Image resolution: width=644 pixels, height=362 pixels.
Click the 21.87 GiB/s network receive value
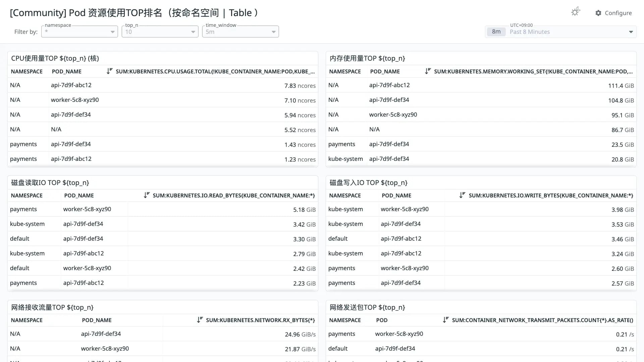pos(300,349)
